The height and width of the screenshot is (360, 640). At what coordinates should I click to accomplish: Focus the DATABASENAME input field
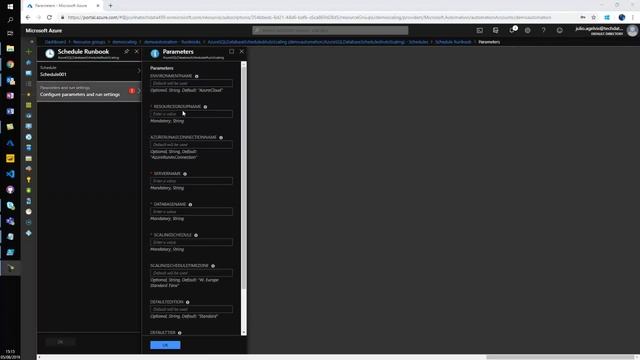[191, 211]
